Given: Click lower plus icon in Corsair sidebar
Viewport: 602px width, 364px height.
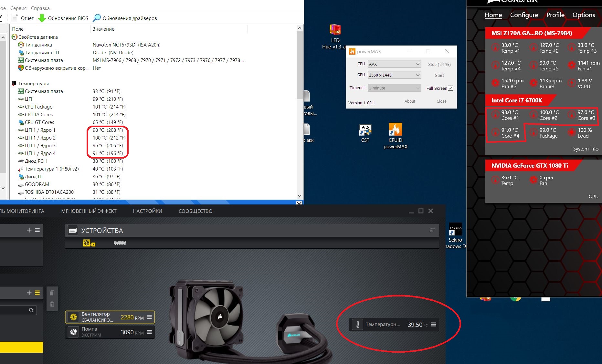Looking at the screenshot, I should (29, 293).
